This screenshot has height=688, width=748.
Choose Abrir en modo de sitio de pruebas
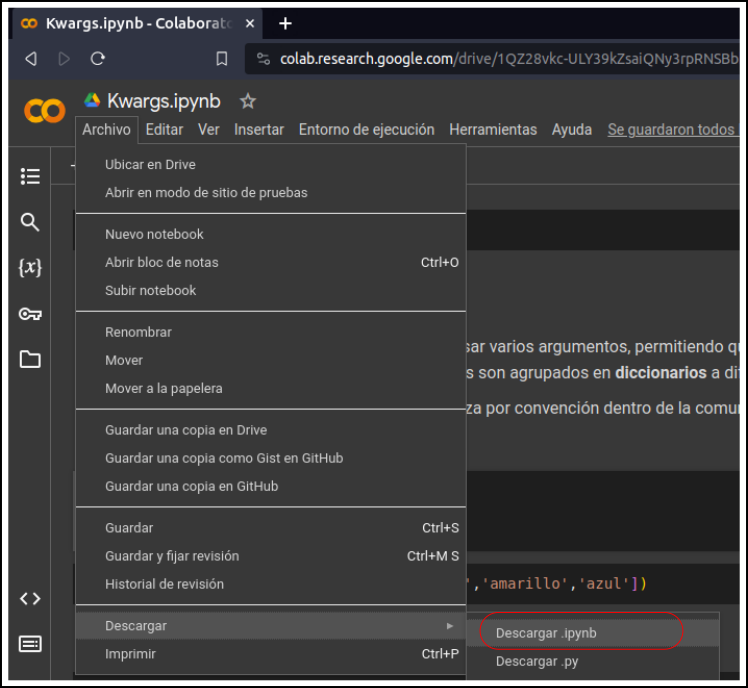click(271, 193)
